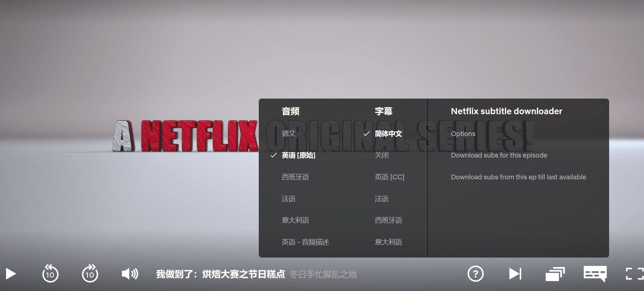This screenshot has height=291, width=644.
Task: Choose 英语 [CC] subtitles
Action: 389,177
